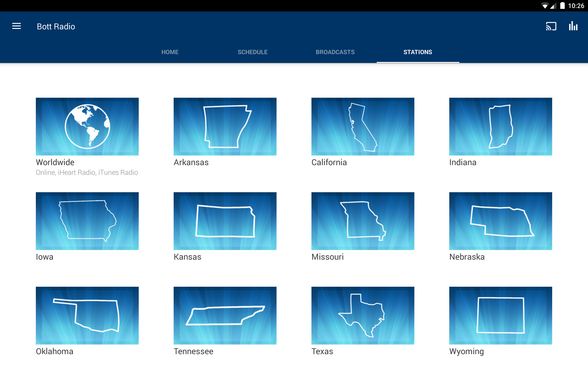Open the Nebraska stations thumbnail
The width and height of the screenshot is (588, 367).
click(500, 221)
